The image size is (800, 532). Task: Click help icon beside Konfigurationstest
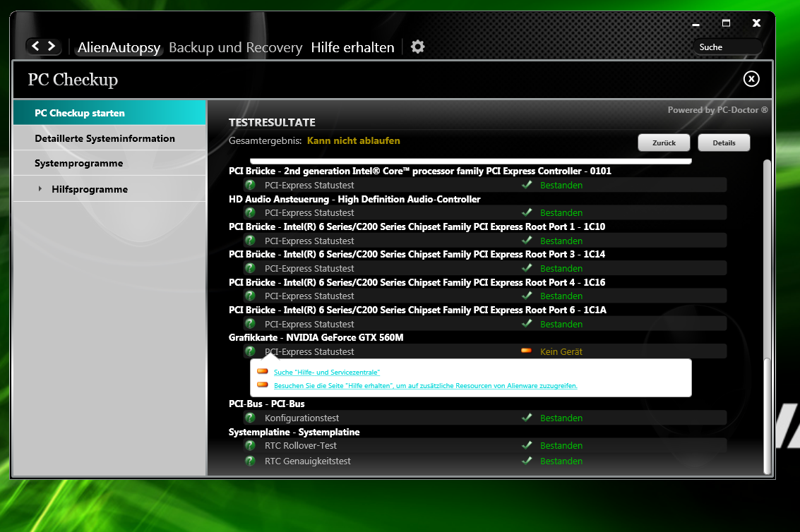point(250,417)
